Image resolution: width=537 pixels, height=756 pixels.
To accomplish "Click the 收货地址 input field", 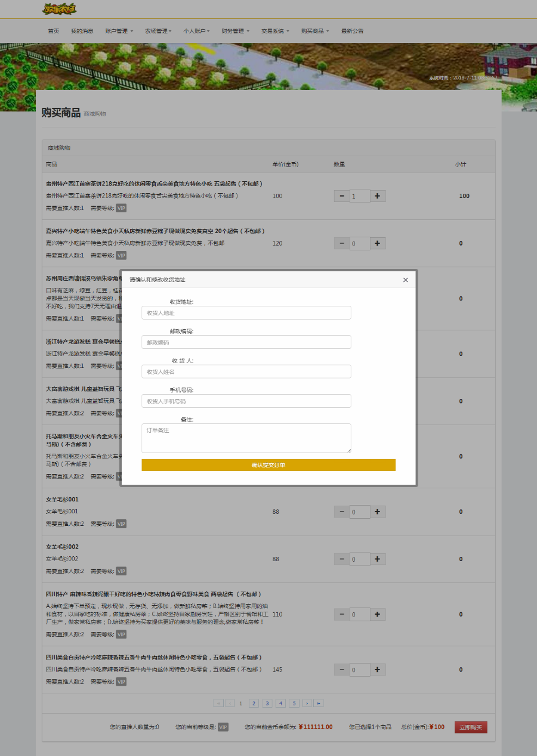I will (246, 313).
